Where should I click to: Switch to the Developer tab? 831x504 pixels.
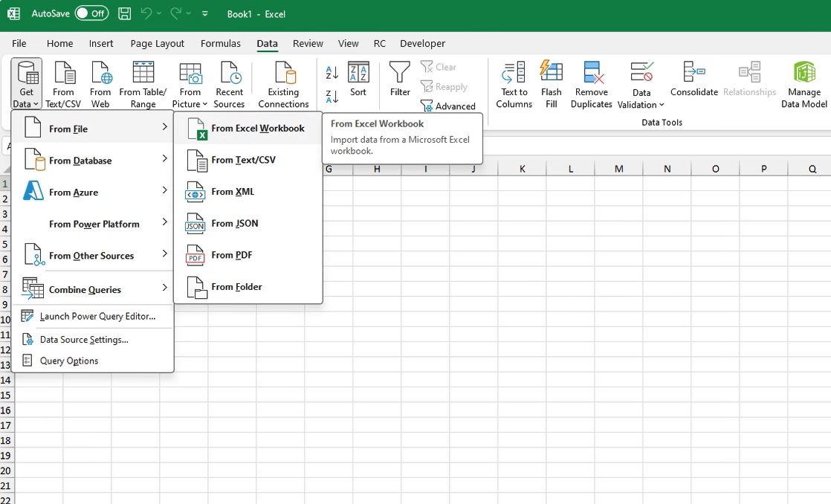click(x=422, y=43)
